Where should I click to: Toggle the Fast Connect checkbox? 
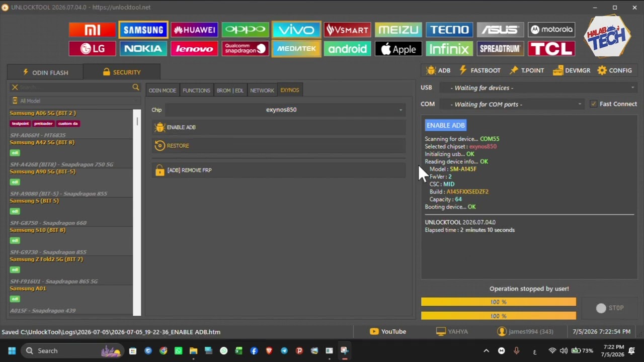click(594, 104)
